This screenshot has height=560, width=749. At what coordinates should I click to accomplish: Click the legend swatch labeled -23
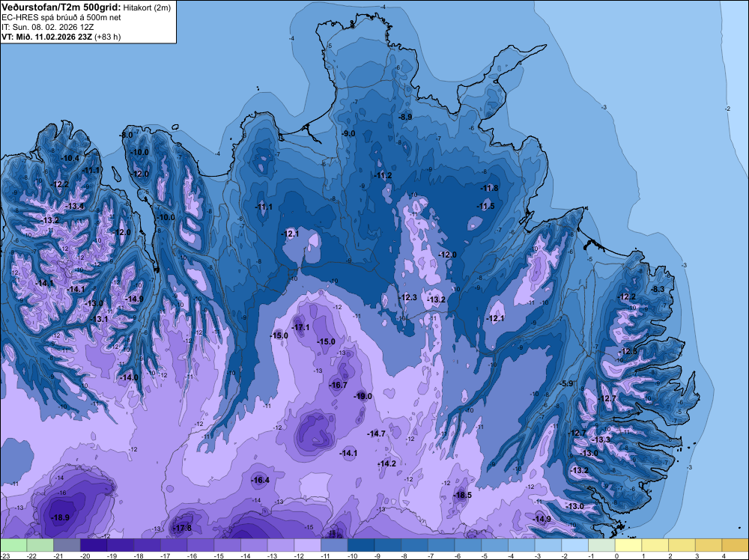click(13, 545)
